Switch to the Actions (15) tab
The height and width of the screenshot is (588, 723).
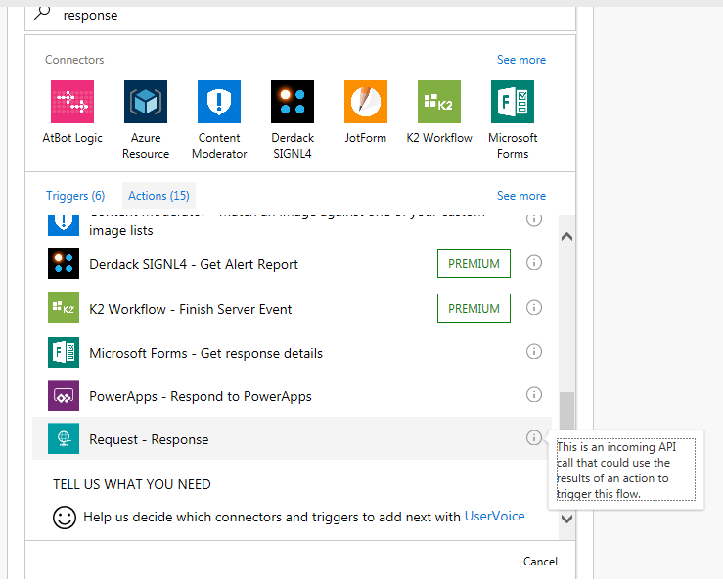coord(158,196)
